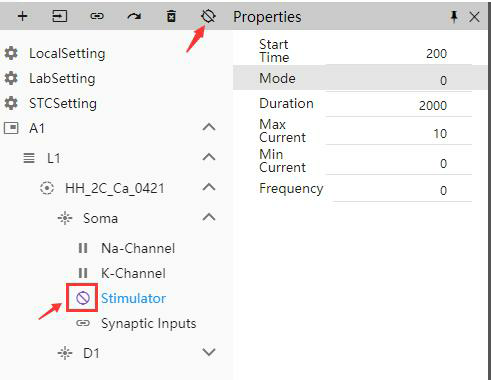
Task: Select the L1 tree item
Action: 54,158
